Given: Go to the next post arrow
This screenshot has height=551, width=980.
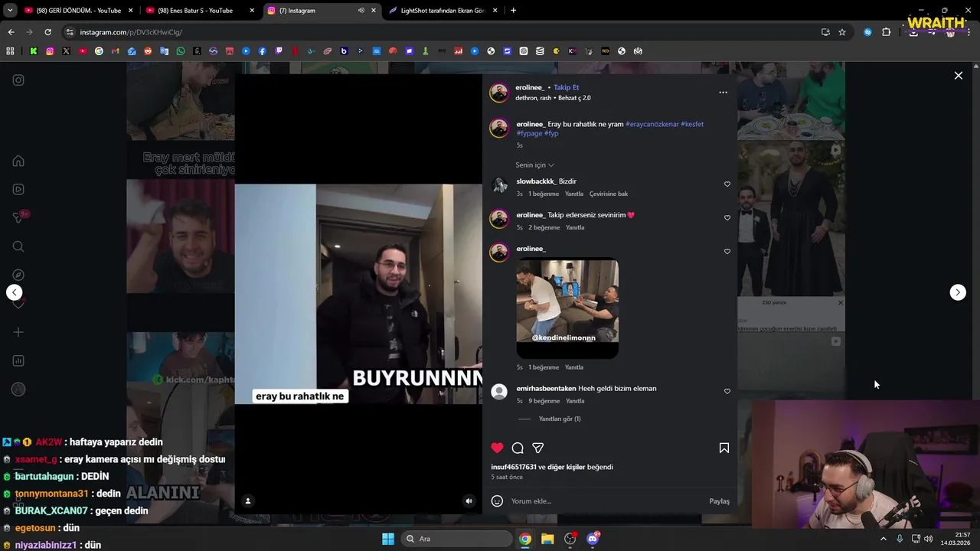Looking at the screenshot, I should [958, 292].
